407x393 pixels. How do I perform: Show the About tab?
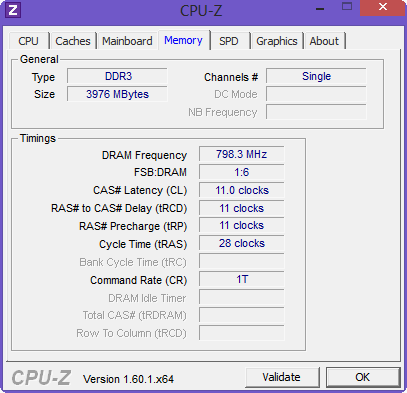(x=324, y=41)
